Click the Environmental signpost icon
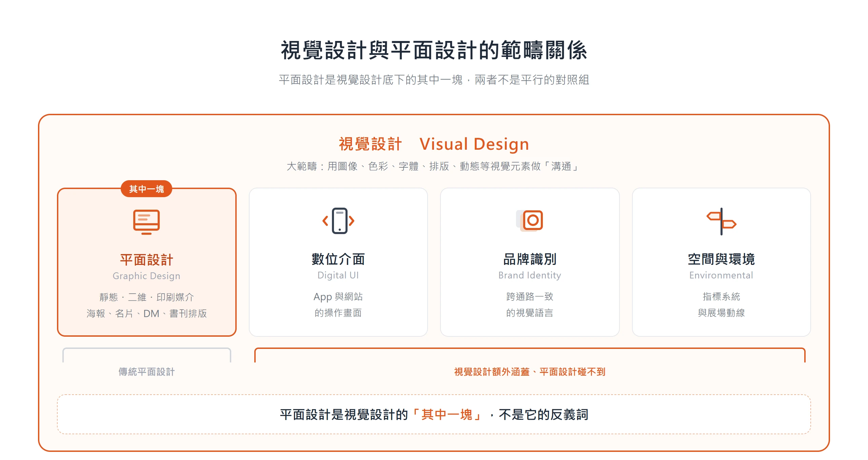The height and width of the screenshot is (460, 868). point(721,221)
